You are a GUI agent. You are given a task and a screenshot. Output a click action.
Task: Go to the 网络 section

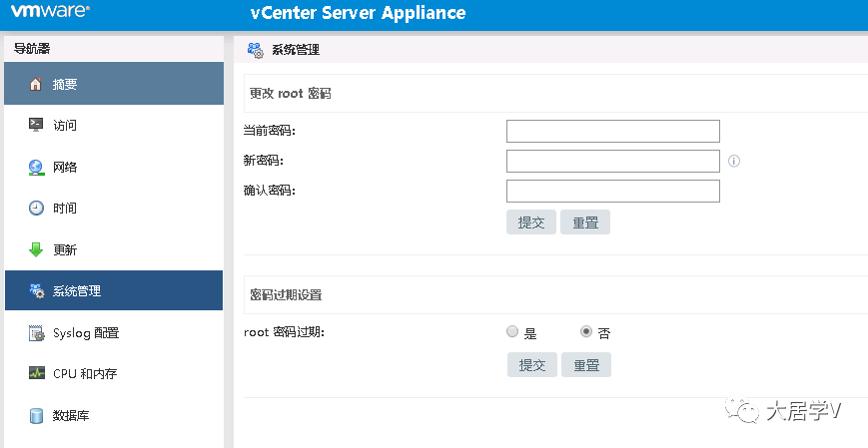click(x=114, y=167)
